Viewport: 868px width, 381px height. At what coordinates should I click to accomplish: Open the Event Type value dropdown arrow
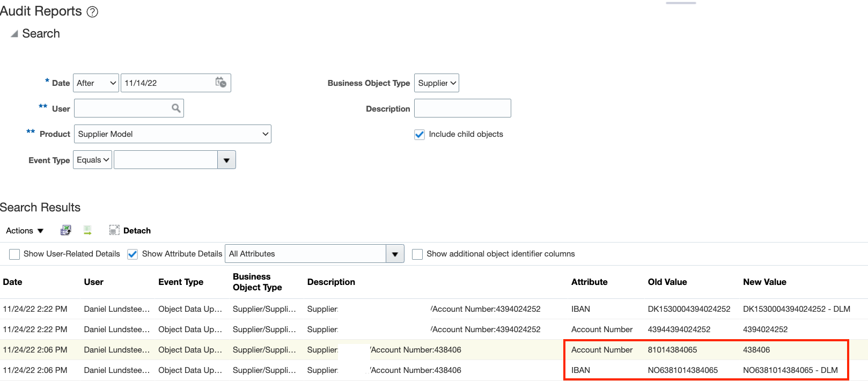[226, 160]
